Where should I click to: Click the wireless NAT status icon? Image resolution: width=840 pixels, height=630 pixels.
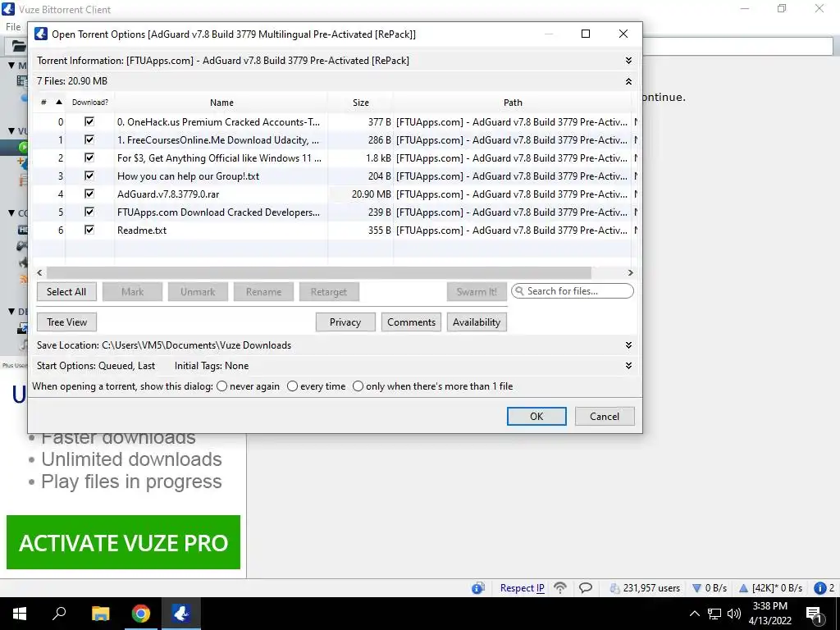tap(559, 588)
